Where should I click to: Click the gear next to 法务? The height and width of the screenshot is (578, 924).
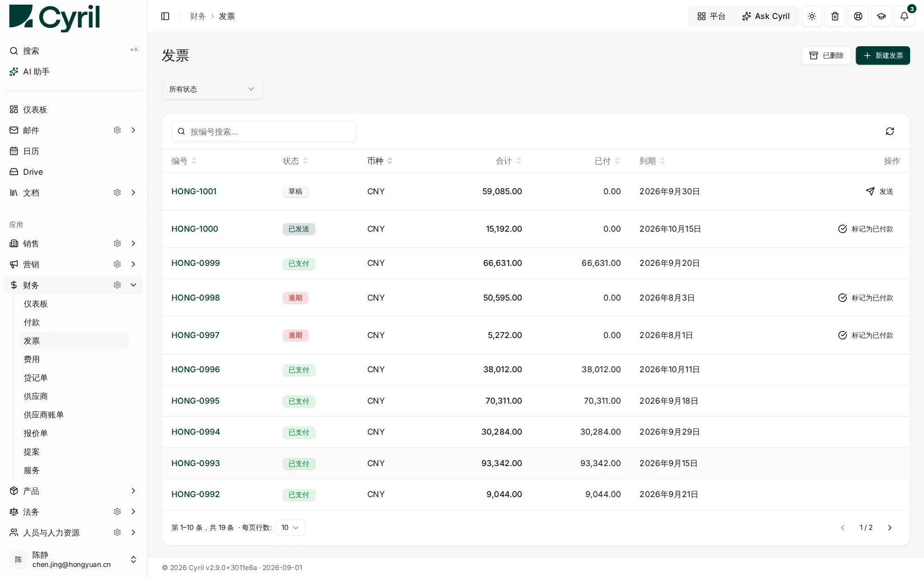click(x=117, y=512)
